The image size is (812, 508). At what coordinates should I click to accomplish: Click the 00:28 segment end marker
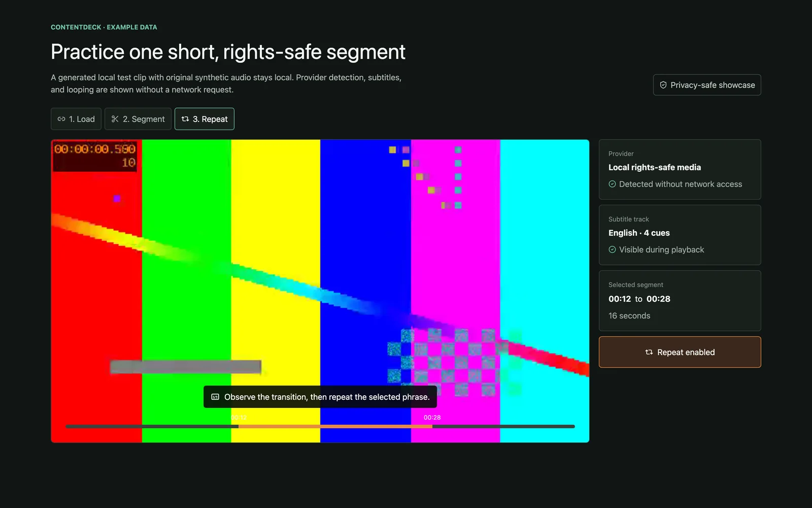(x=432, y=418)
